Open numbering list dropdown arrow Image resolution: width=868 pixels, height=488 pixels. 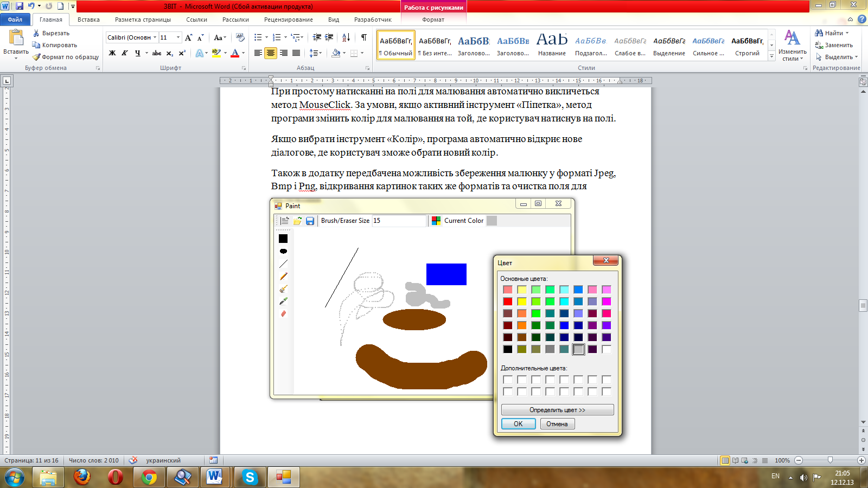click(x=285, y=37)
